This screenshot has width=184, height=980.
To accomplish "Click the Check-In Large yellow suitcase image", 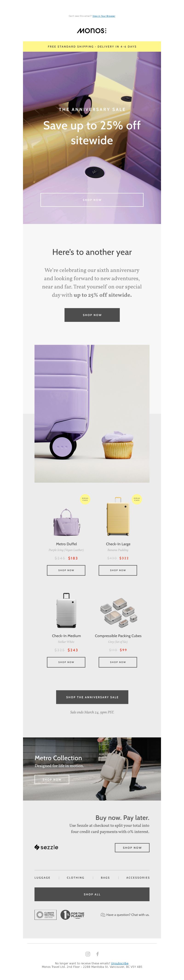I will tap(118, 516).
